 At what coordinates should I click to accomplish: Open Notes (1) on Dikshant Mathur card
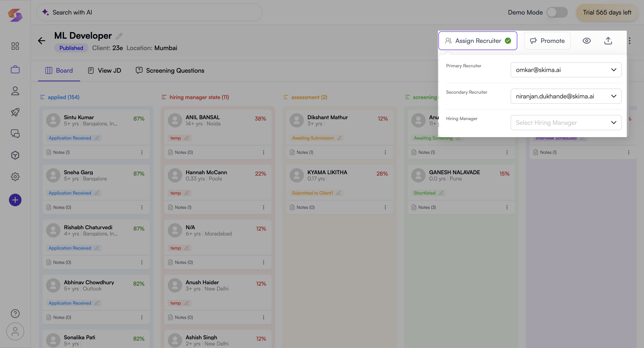302,152
